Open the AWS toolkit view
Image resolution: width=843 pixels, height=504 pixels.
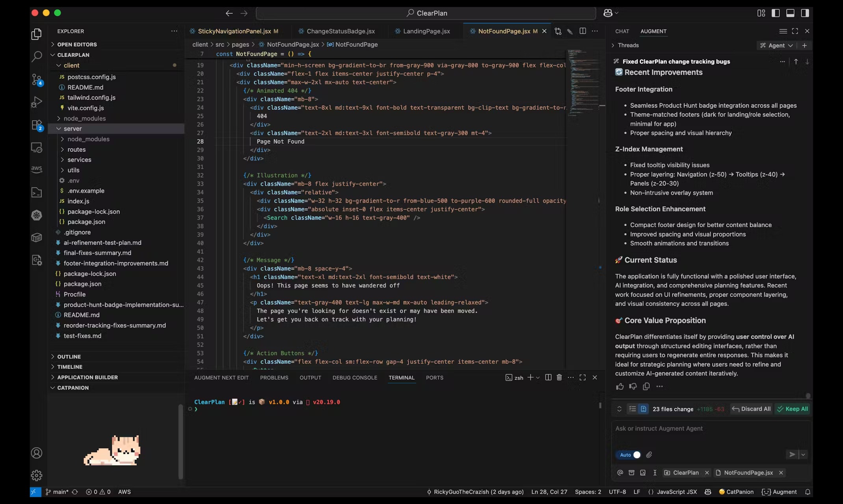click(37, 169)
